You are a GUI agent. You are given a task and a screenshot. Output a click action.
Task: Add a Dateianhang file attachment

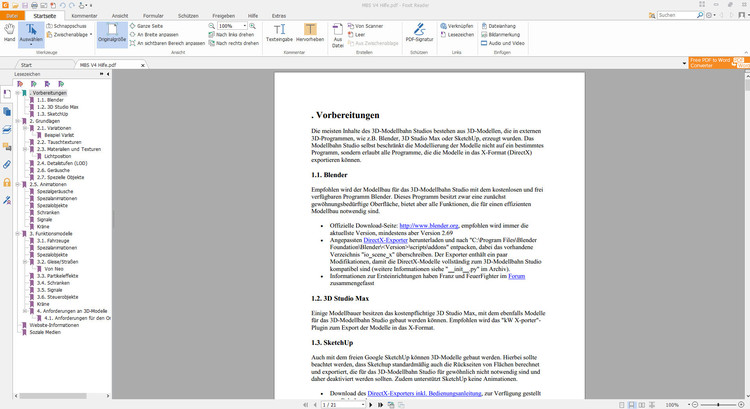point(498,26)
